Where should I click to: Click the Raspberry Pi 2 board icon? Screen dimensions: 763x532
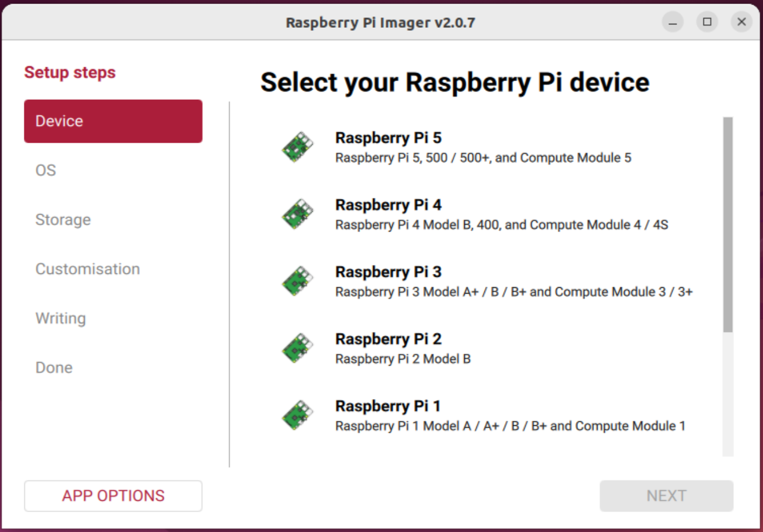(x=298, y=348)
